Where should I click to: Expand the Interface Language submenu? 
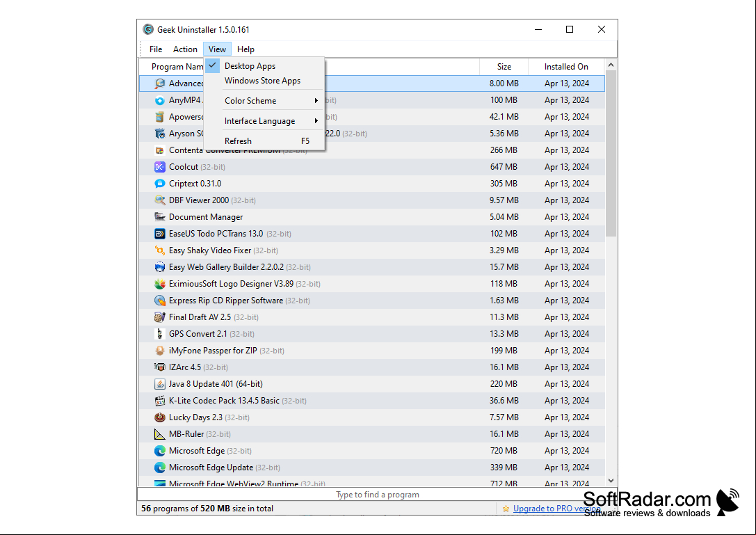click(x=264, y=121)
